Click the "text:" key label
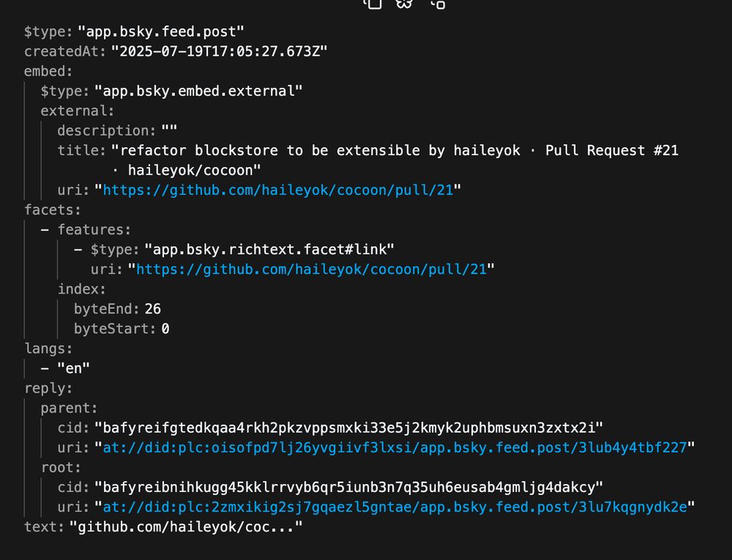The width and height of the screenshot is (732, 560). (45, 527)
